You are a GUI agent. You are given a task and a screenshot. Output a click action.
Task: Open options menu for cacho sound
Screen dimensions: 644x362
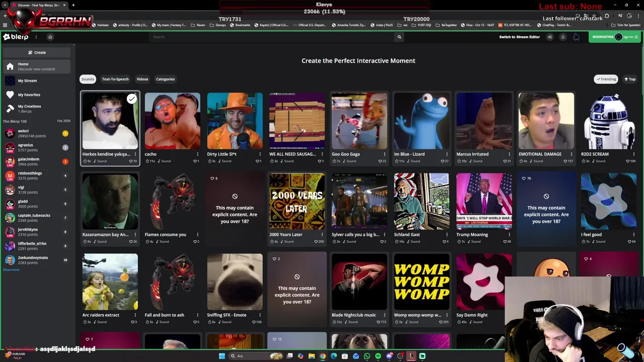tap(198, 154)
